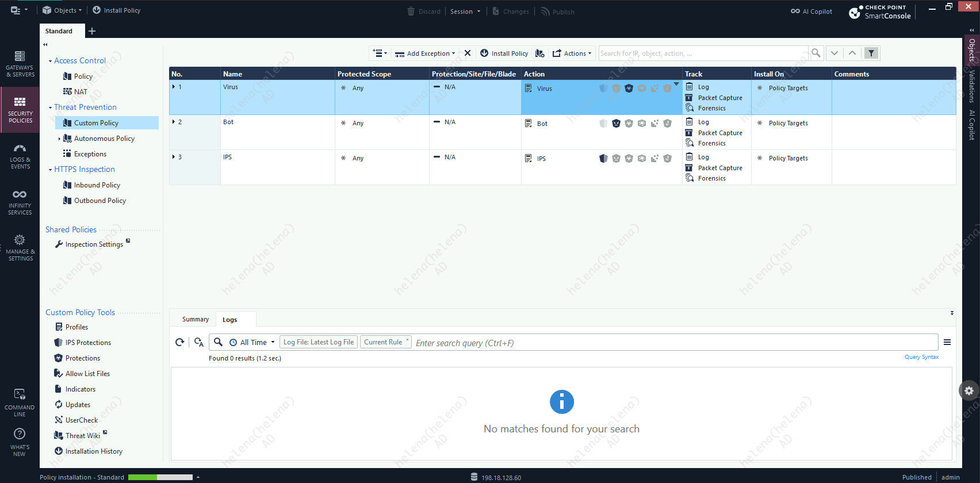Open the Command Line tool

coord(20,402)
